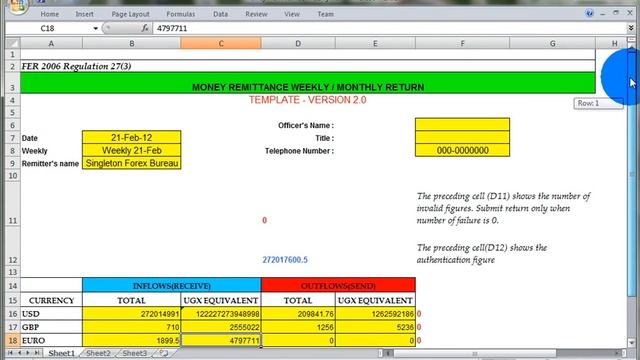Click the vertical scrollbar down arrow
Viewport: 640px width, 360px height.
[x=631, y=342]
